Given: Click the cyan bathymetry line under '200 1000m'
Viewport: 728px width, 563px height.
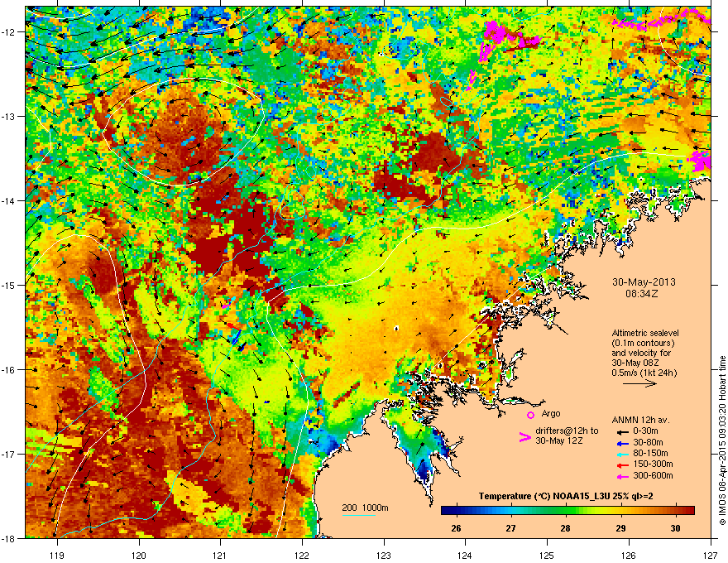Looking at the screenshot, I should 359,515.
